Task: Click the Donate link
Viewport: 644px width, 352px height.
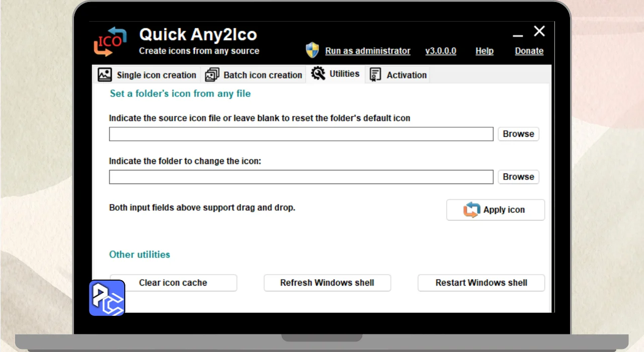Action: pos(529,51)
